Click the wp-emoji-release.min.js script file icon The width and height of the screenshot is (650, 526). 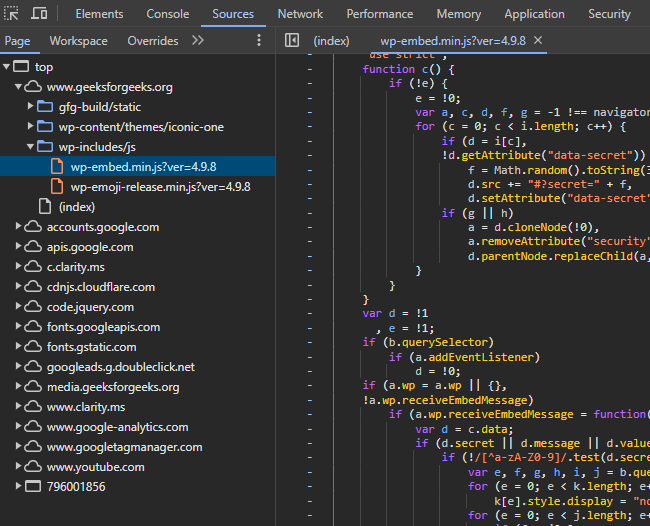click(57, 187)
